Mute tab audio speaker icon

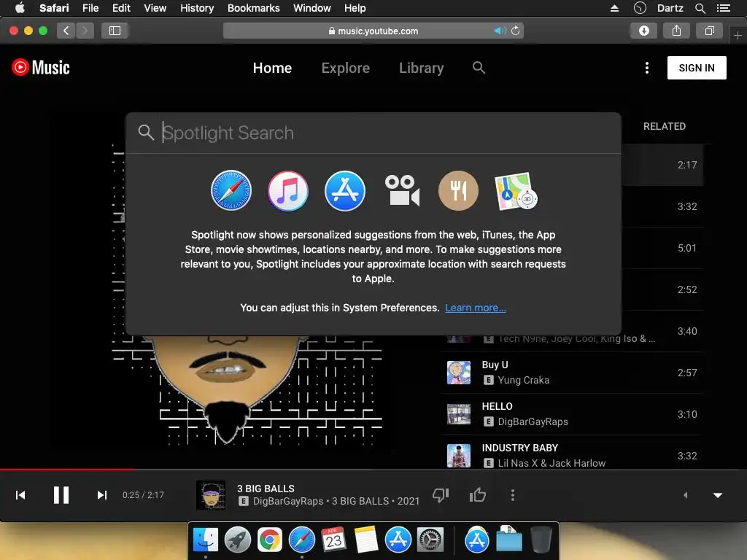(x=499, y=31)
